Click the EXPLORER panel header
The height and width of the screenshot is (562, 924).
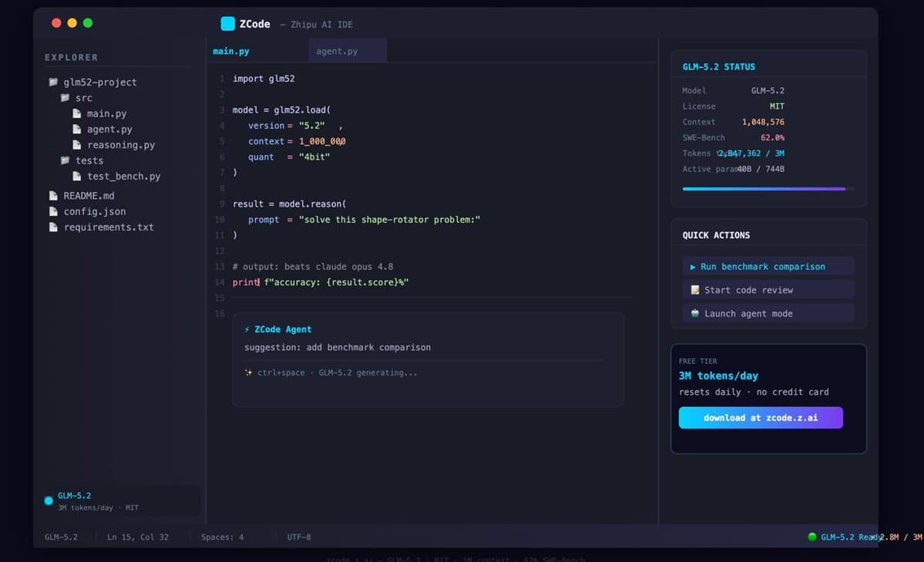(72, 57)
